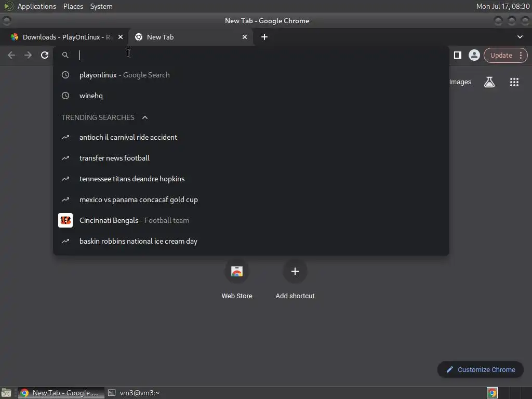Choose antioch il carnival ride accident

(251, 137)
